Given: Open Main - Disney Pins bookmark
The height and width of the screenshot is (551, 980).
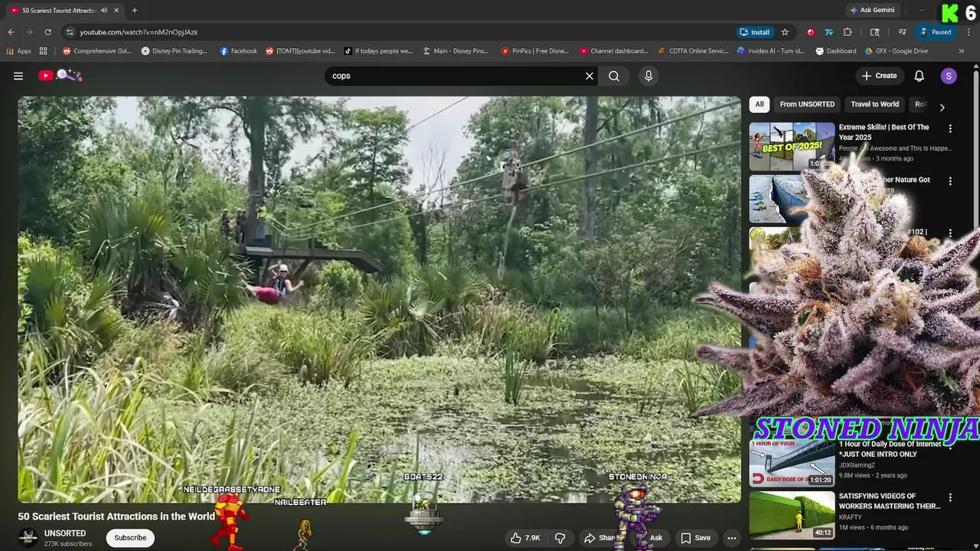Looking at the screenshot, I should [x=456, y=51].
